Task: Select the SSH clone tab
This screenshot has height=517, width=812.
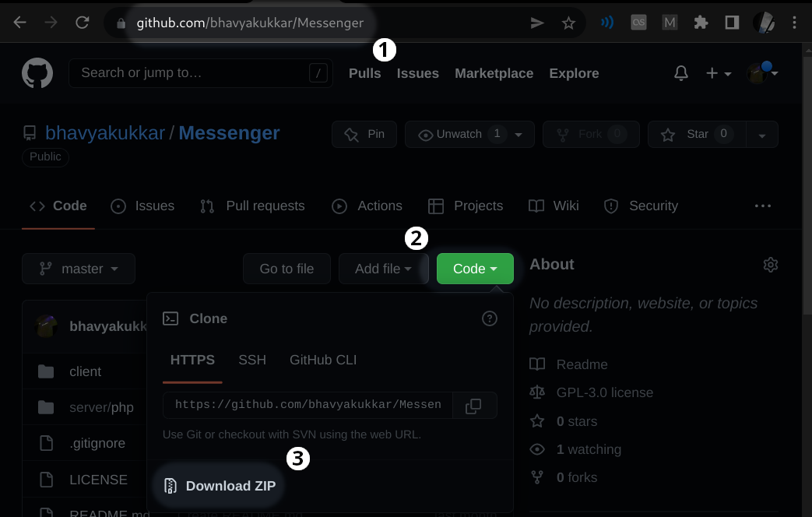Action: (x=252, y=360)
